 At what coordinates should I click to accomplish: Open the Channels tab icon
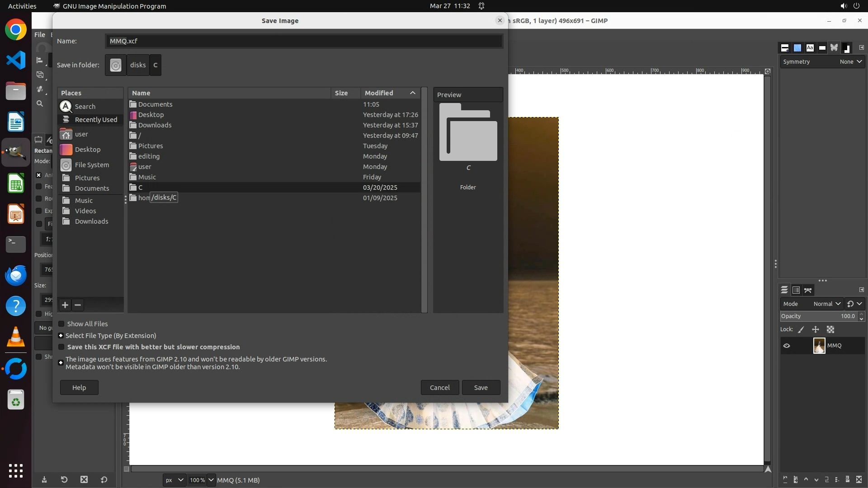coord(796,290)
